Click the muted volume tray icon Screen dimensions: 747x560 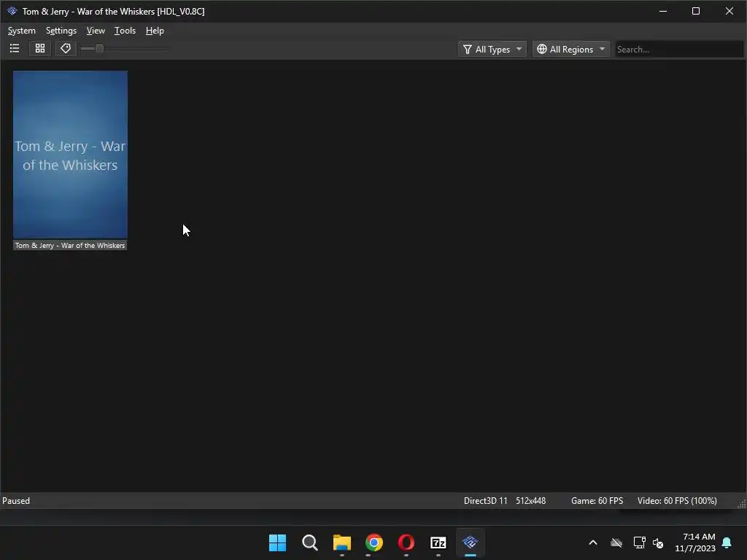click(658, 542)
